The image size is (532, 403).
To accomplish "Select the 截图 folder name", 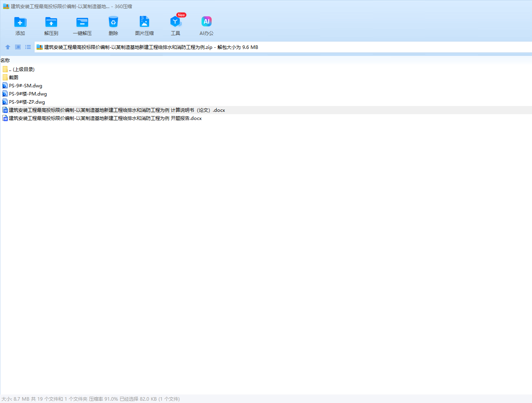I will pyautogui.click(x=14, y=78).
